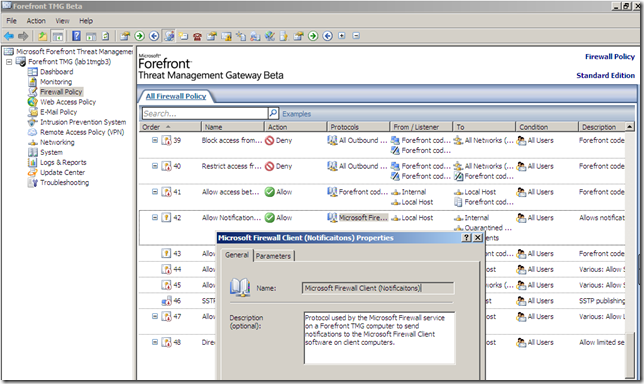Click into the protocol Name field

pos(378,288)
